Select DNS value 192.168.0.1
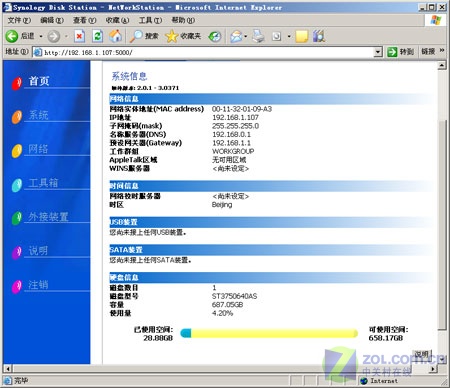 click(231, 134)
